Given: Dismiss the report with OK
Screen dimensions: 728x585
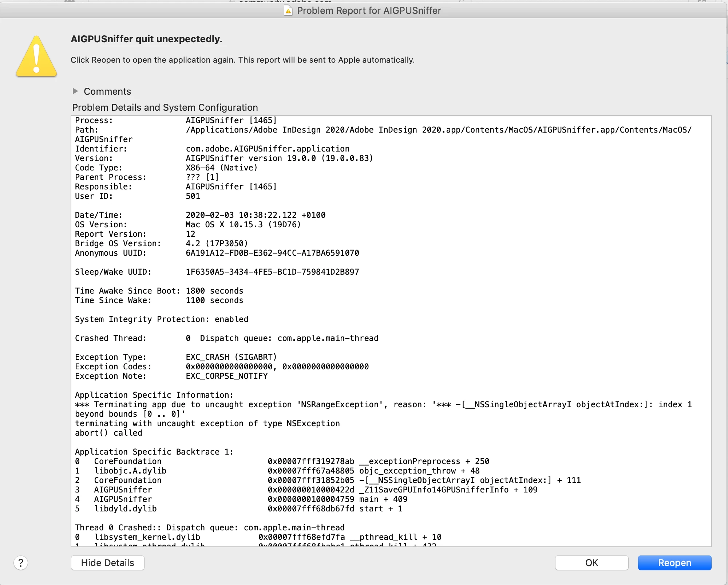Looking at the screenshot, I should click(x=591, y=563).
